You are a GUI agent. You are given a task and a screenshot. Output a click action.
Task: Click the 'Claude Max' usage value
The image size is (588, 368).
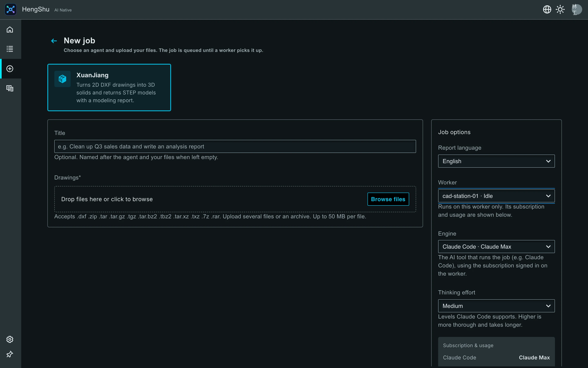(x=534, y=358)
